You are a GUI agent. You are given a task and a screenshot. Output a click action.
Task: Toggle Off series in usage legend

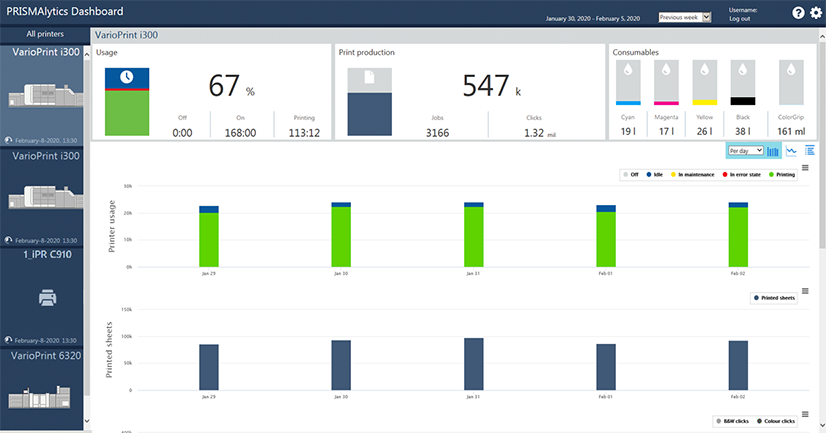pos(631,174)
